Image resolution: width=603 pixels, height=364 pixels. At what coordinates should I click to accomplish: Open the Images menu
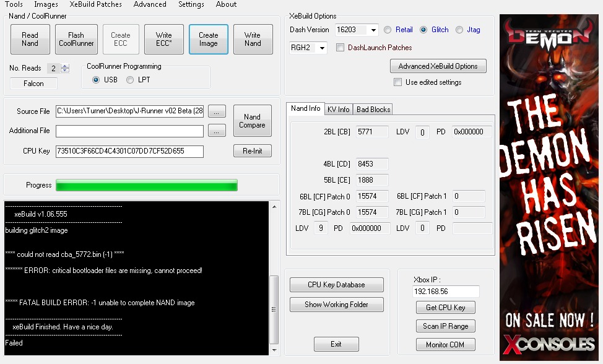point(46,4)
